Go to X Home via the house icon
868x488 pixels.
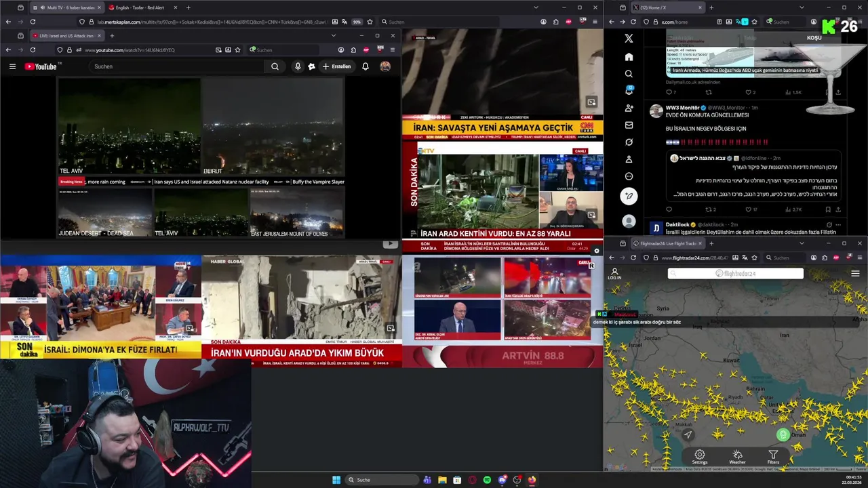pos(629,57)
